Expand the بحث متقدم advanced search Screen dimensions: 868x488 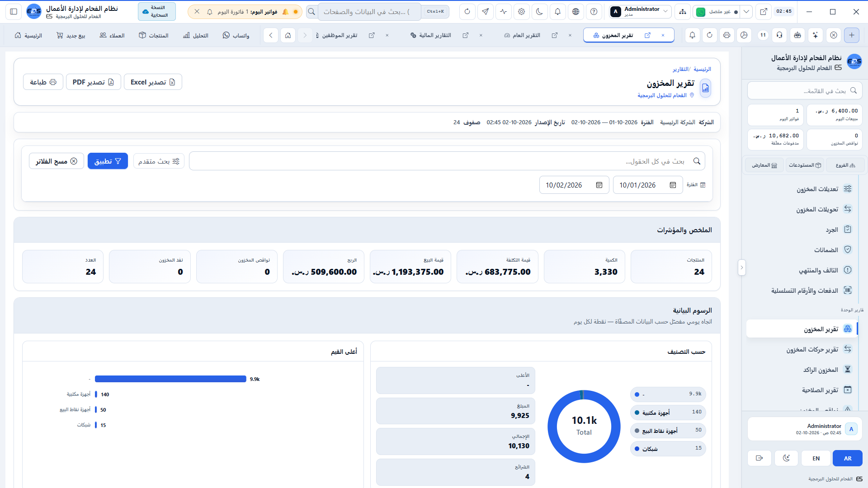pos(159,161)
